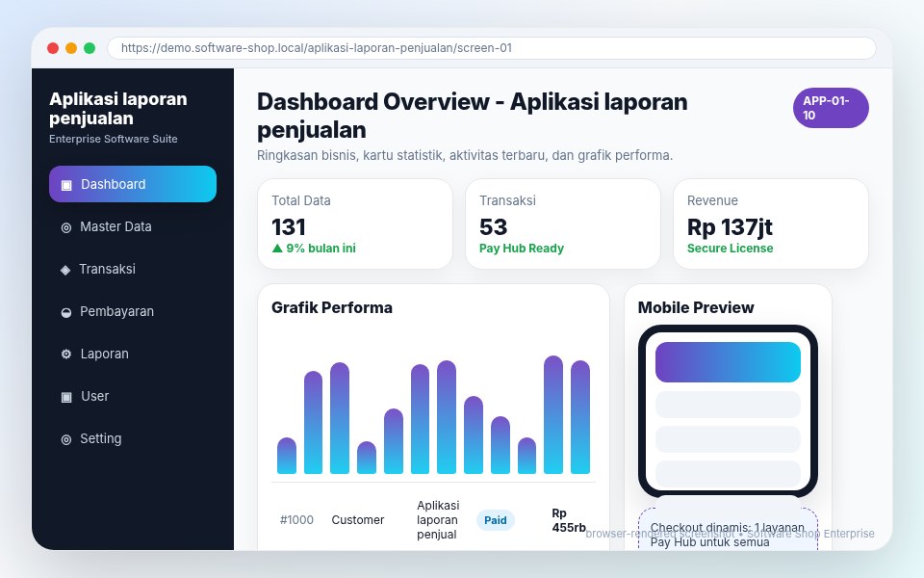
Task: Click the green up-triangle next to 9% bulan ini
Action: point(277,249)
